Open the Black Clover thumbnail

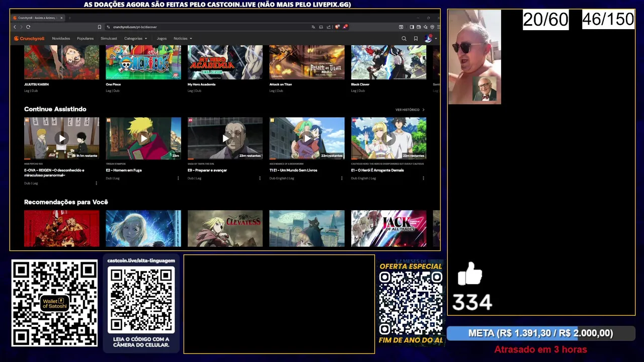coord(388,62)
